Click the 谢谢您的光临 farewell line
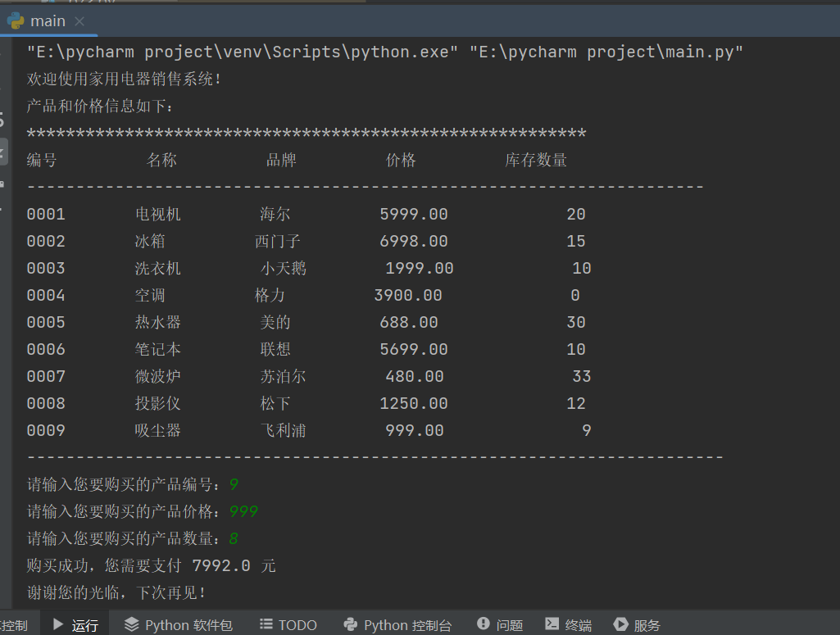This screenshot has width=840, height=635. pyautogui.click(x=116, y=592)
